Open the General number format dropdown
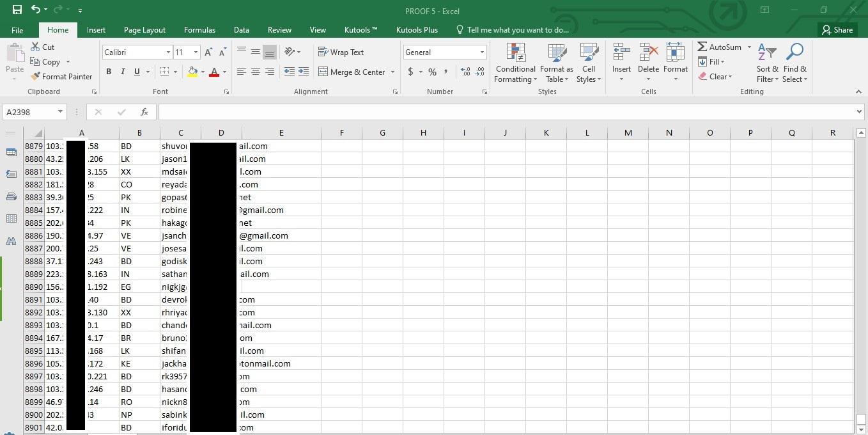Image resolution: width=868 pixels, height=435 pixels. pyautogui.click(x=481, y=52)
